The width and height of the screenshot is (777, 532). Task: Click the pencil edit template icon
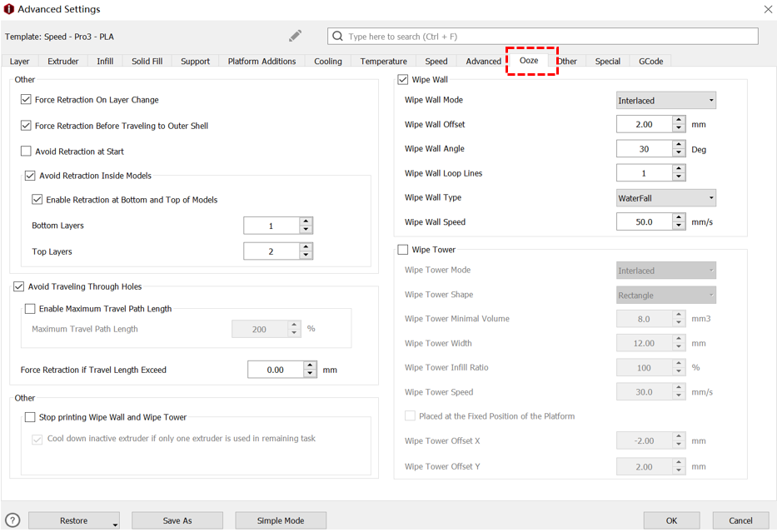click(x=295, y=36)
